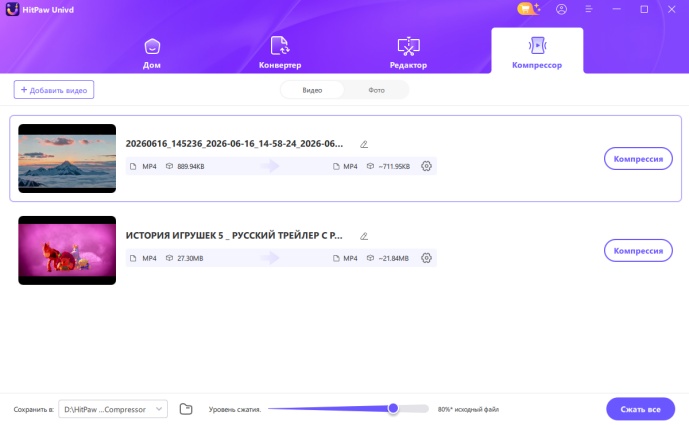Click the HitPaw Univd logo icon
The width and height of the screenshot is (689, 425).
coord(12,9)
